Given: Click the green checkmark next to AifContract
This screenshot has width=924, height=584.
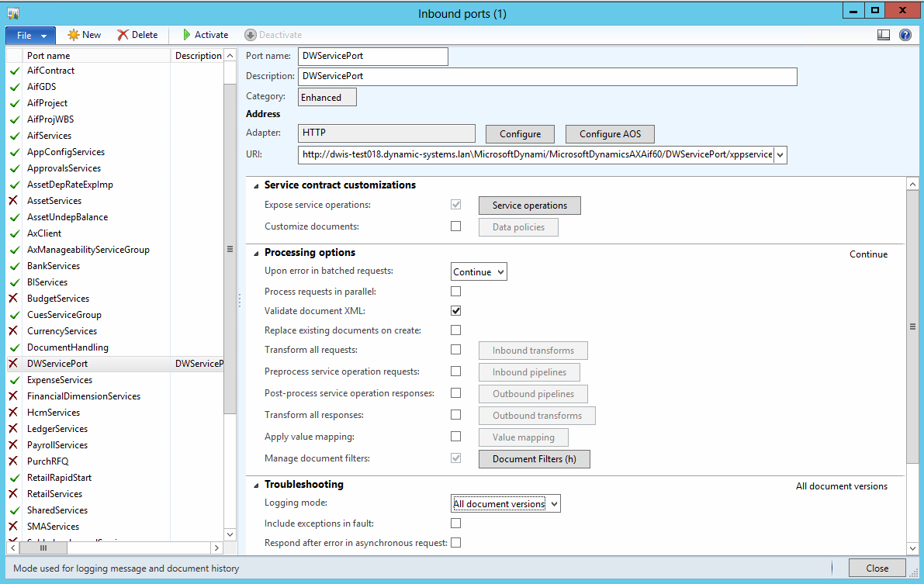Looking at the screenshot, I should pyautogui.click(x=14, y=71).
